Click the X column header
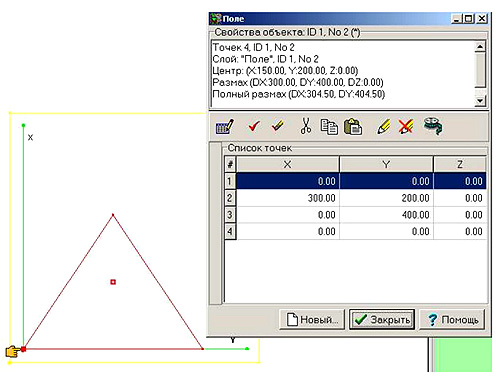The width and height of the screenshot is (500, 378). click(287, 164)
